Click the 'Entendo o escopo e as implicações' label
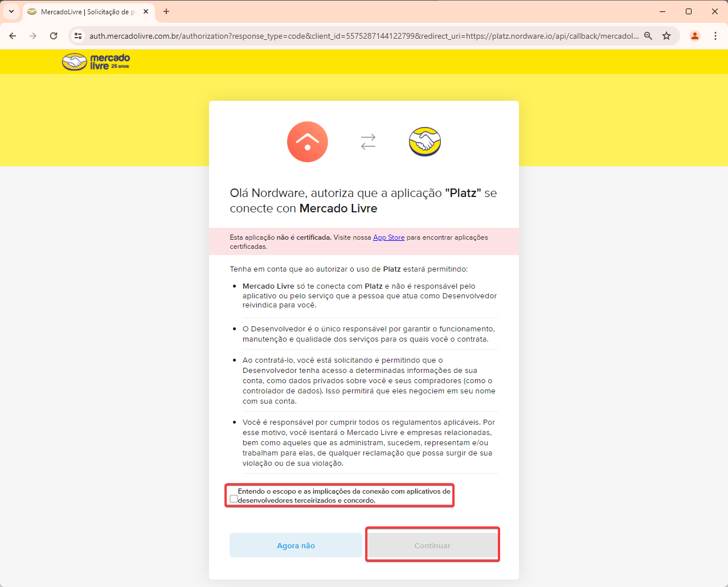The image size is (728, 587). (x=344, y=496)
